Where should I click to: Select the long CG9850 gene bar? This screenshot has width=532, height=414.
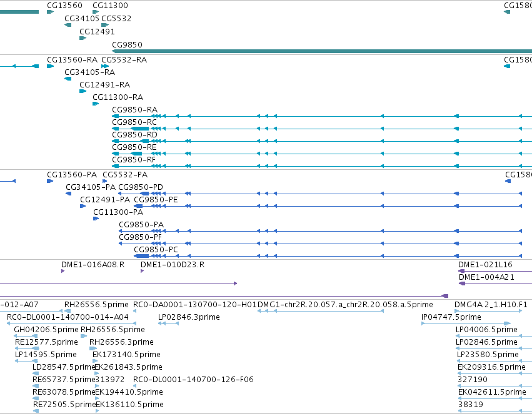click(322, 51)
